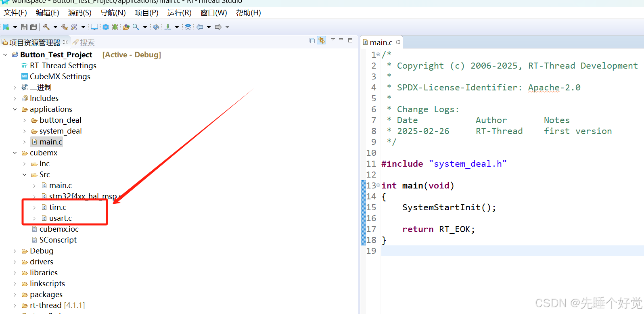Image resolution: width=644 pixels, height=314 pixels.
Task: Collapse all in project explorer
Action: (x=312, y=40)
